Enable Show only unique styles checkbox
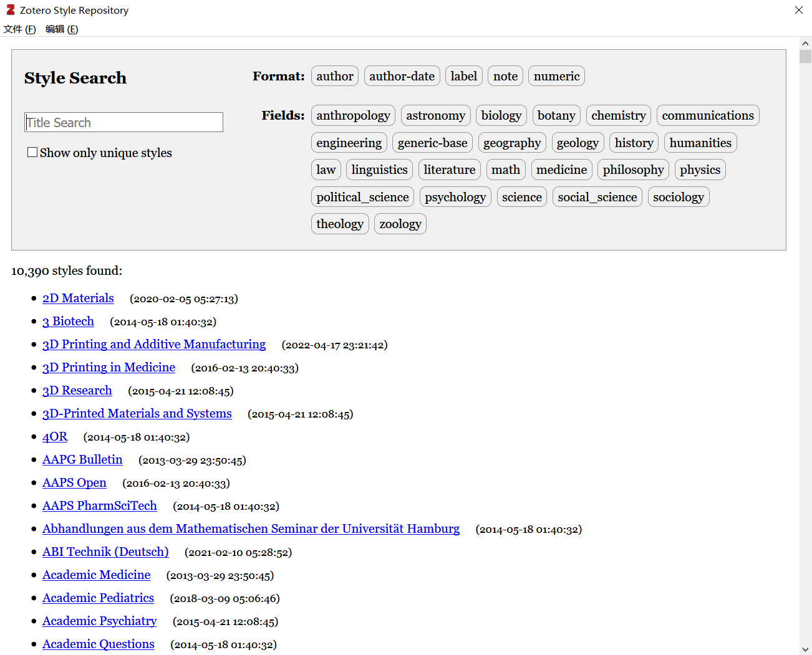The height and width of the screenshot is (655, 812). point(32,152)
